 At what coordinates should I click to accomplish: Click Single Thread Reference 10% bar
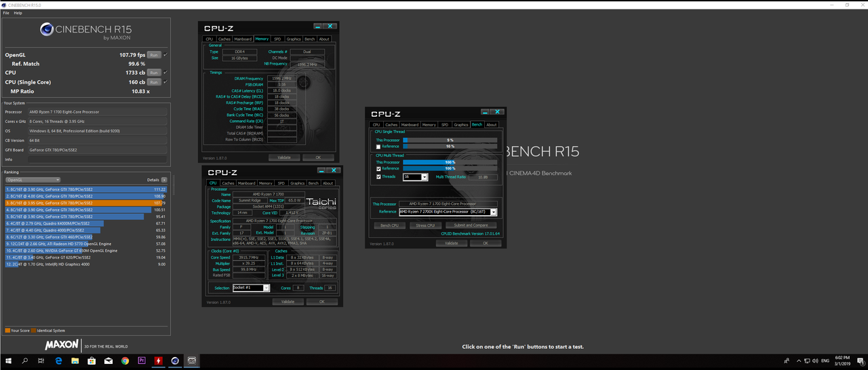450,147
